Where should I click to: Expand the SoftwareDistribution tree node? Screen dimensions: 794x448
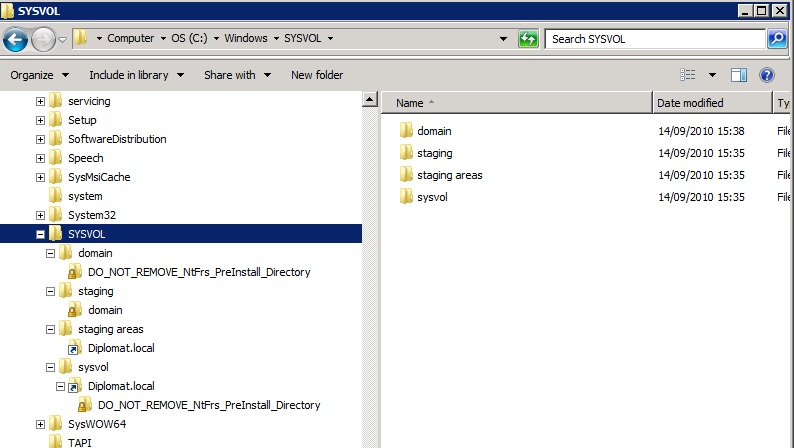41,139
